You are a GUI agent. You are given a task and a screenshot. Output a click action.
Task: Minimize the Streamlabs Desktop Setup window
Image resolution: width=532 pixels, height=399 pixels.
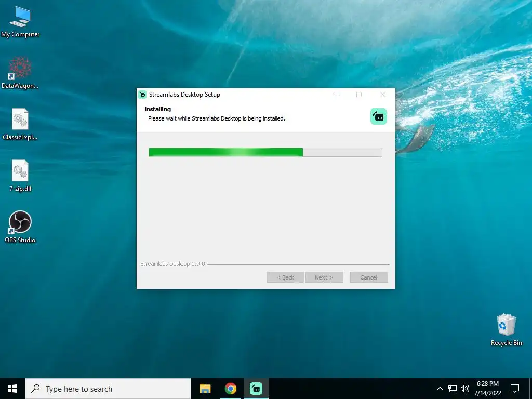click(x=336, y=95)
